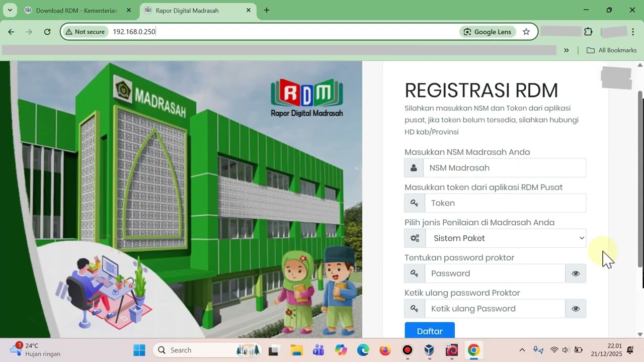Screen dimensions: 644x362
Task: Open VirtualBox from the taskbar
Action: click(x=429, y=350)
